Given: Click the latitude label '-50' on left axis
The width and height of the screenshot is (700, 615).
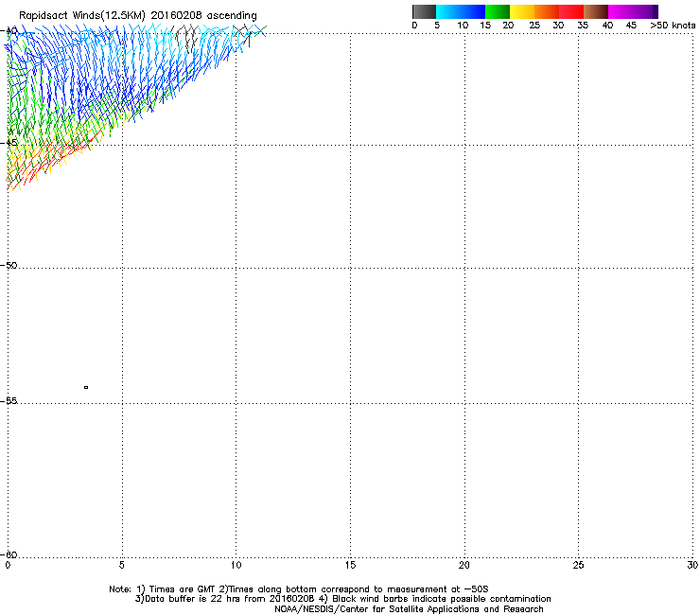Looking at the screenshot, I should coord(10,265).
